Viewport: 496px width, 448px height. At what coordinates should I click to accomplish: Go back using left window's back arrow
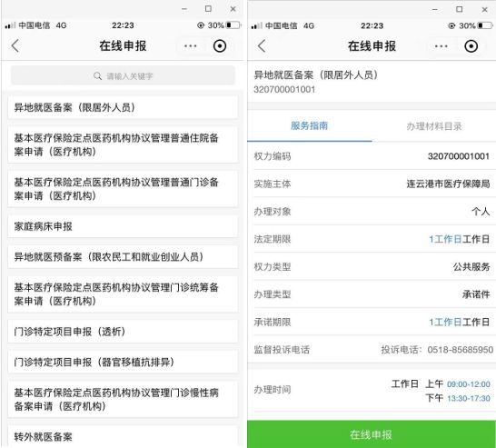[x=15, y=45]
